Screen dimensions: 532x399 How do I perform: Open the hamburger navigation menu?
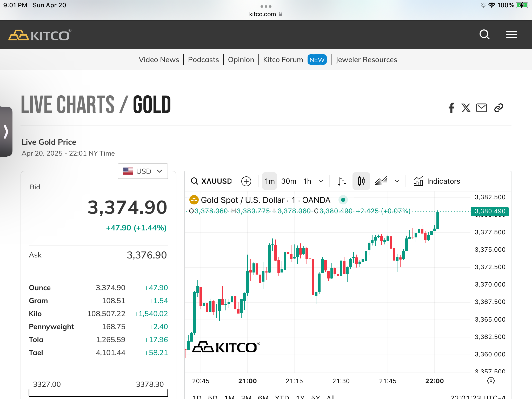(511, 35)
